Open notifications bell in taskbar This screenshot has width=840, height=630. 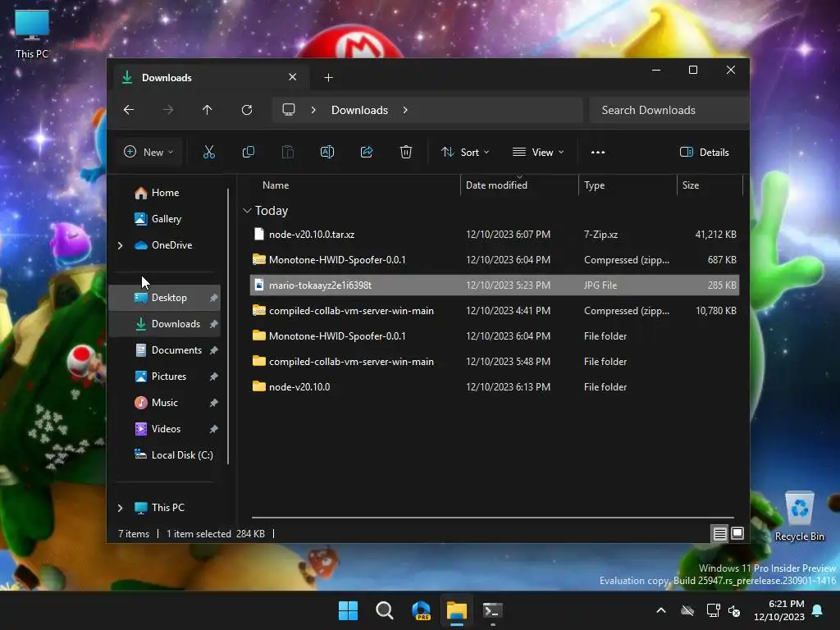818,610
